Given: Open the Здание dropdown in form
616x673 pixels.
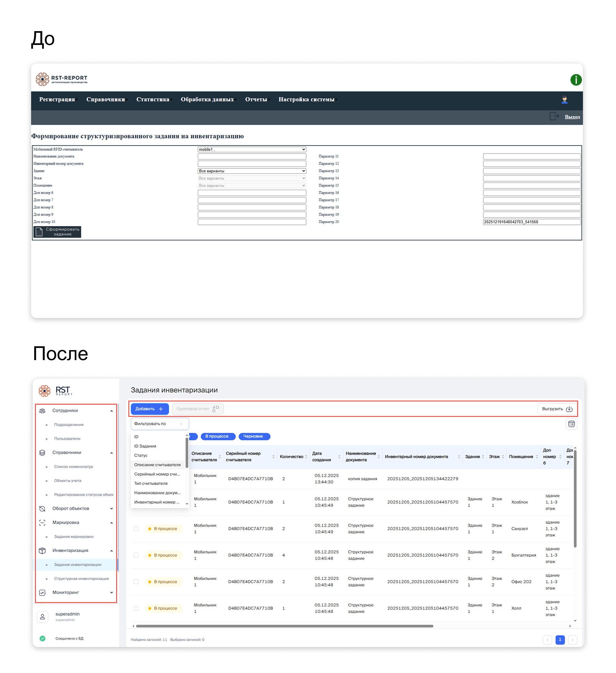Looking at the screenshot, I should click(x=252, y=171).
